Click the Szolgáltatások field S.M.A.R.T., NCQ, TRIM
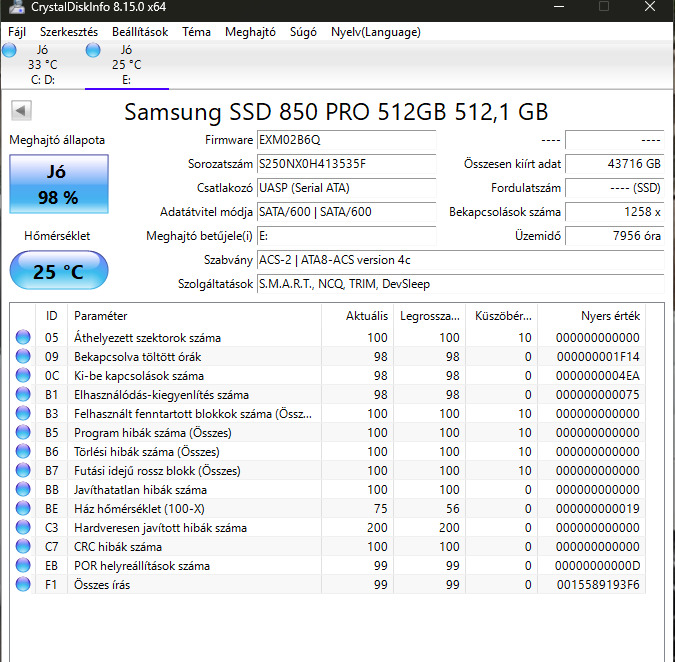The image size is (675, 662). [461, 284]
